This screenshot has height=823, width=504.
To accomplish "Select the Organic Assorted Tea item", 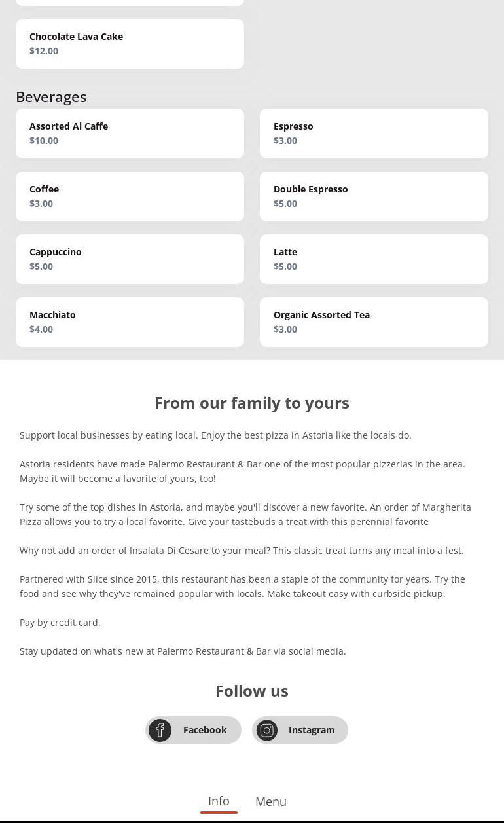I will [374, 322].
